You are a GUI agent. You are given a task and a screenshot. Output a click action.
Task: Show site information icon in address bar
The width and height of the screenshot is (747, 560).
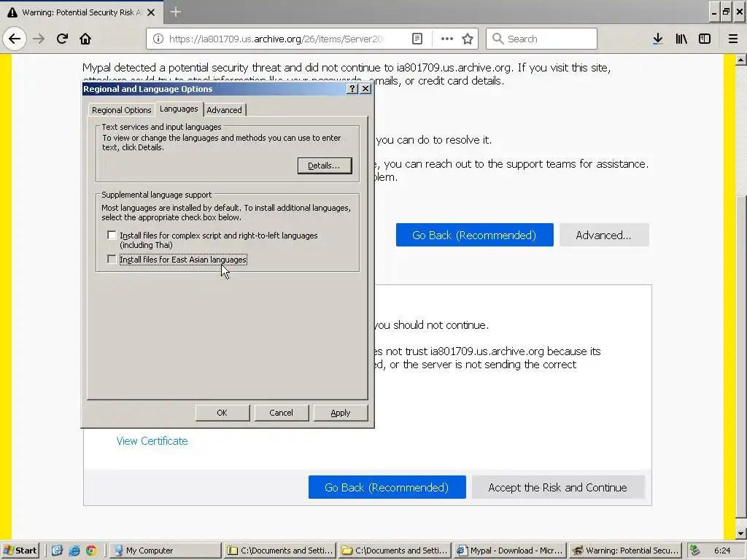coord(158,39)
